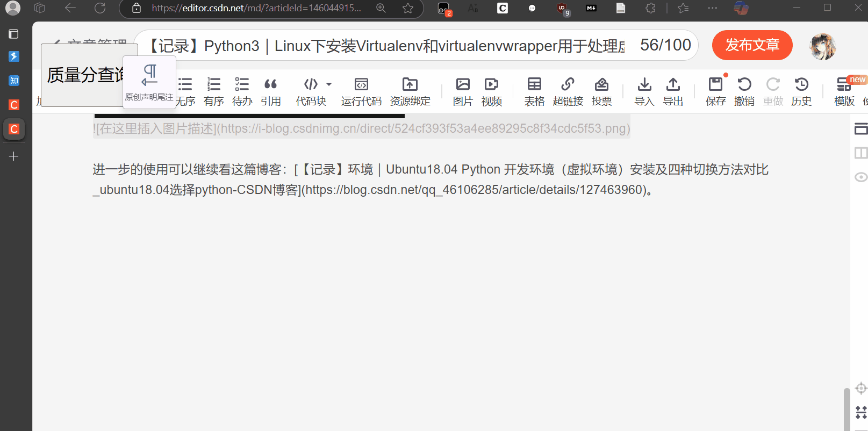This screenshot has width=868, height=431.
Task: Open a new tab with the plus icon
Action: [14, 156]
